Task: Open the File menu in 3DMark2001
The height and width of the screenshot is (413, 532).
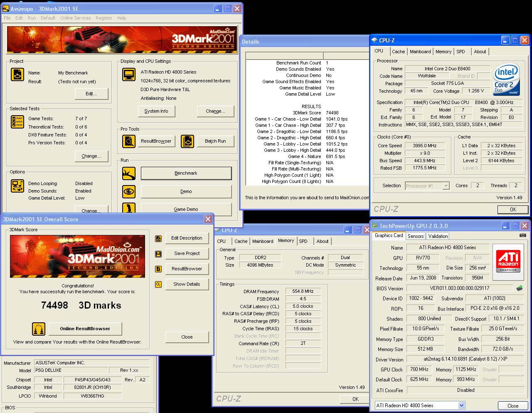Action: tap(7, 18)
